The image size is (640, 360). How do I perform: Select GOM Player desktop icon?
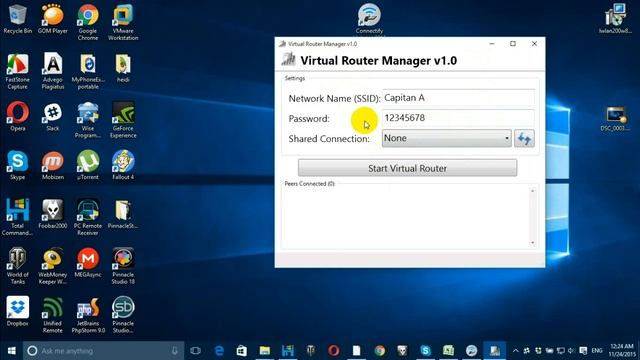pyautogui.click(x=53, y=19)
